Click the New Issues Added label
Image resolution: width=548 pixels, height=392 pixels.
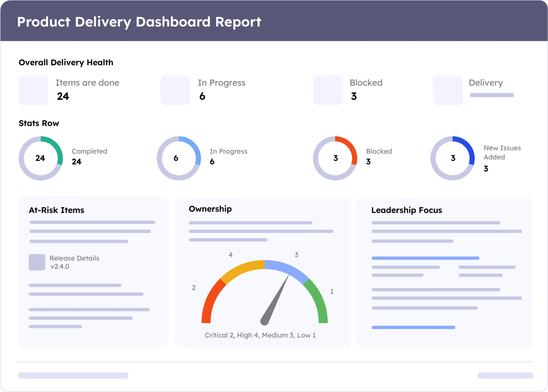pos(502,152)
